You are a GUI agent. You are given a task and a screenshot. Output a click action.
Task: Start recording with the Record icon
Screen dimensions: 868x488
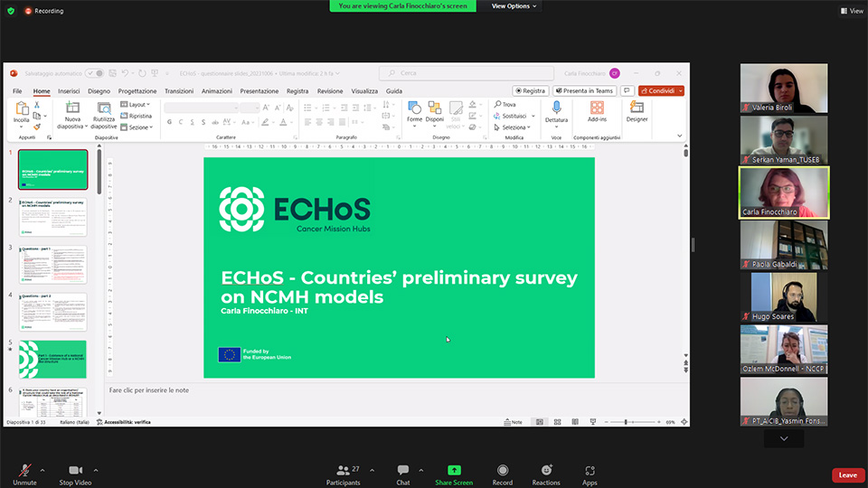(x=503, y=471)
